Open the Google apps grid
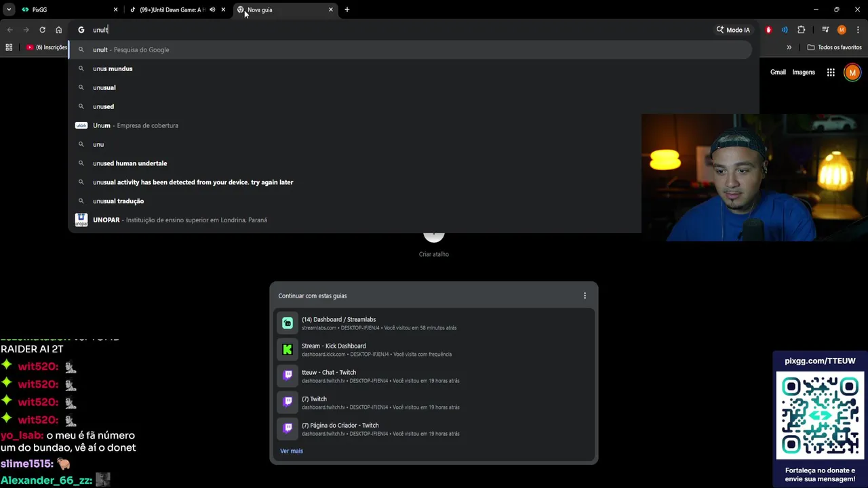This screenshot has width=868, height=488. pos(831,73)
